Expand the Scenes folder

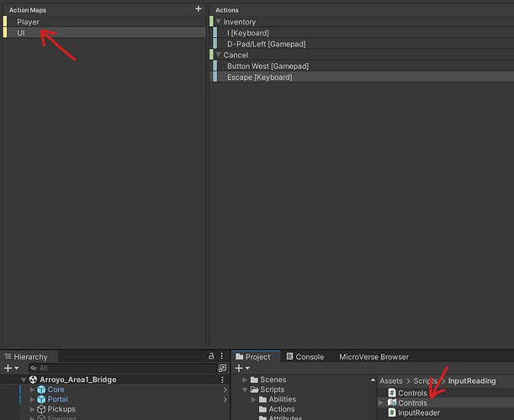point(245,380)
